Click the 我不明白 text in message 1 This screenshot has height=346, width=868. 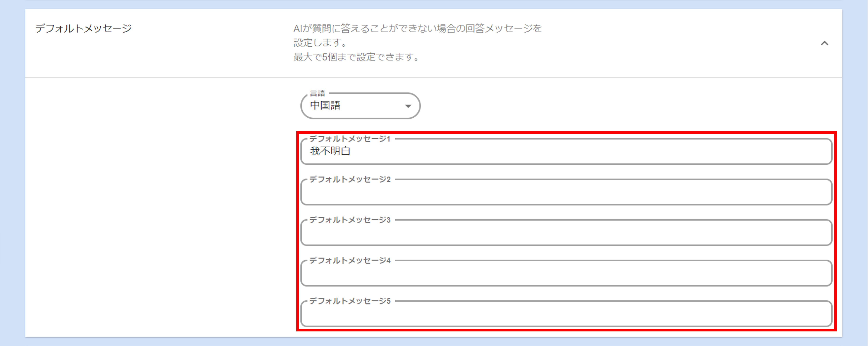pos(330,151)
